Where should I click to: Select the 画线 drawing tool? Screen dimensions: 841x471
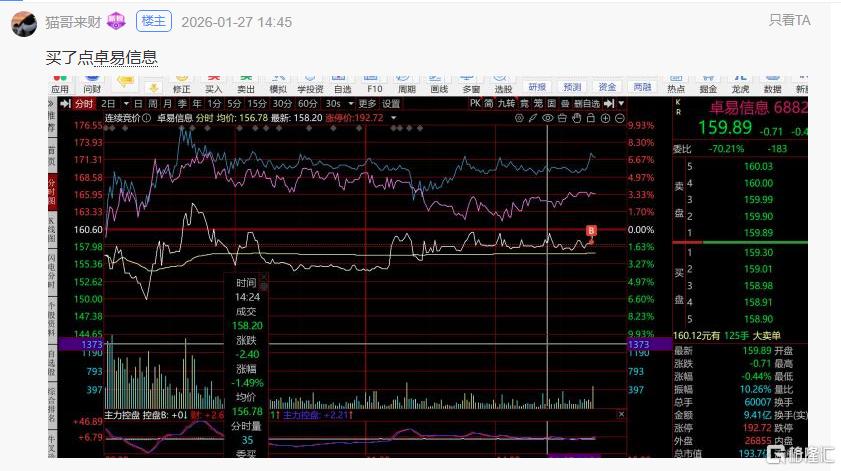tap(439, 85)
